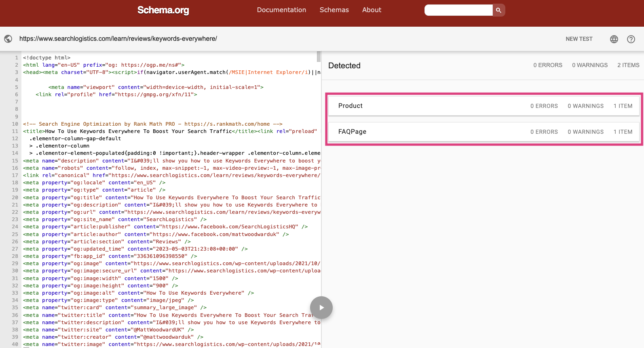Click the Detected heading
Viewport: 644px width, 348px height.
(344, 65)
